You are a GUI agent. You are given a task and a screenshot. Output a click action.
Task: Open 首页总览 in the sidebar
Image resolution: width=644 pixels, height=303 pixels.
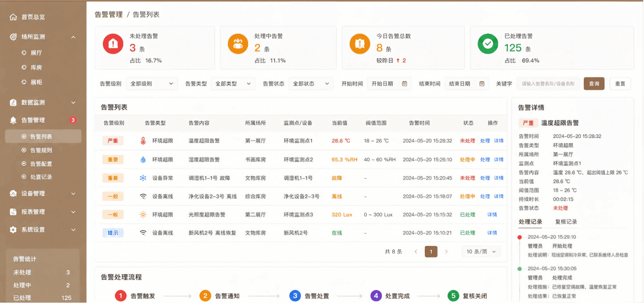(33, 17)
